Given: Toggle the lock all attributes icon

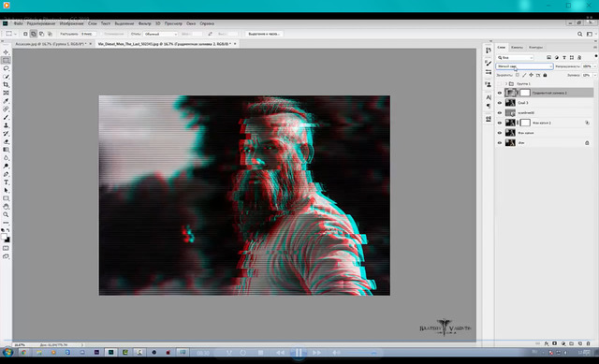Looking at the screenshot, I should tap(545, 75).
